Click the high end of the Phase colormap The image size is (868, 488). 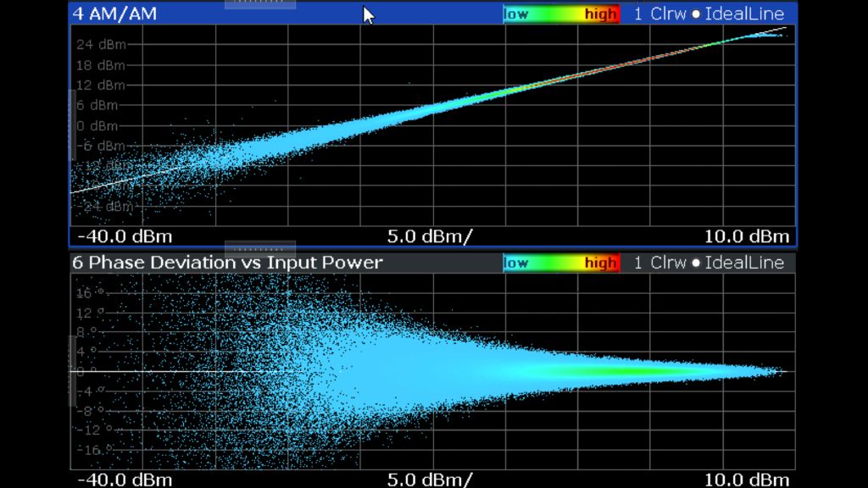coord(602,263)
